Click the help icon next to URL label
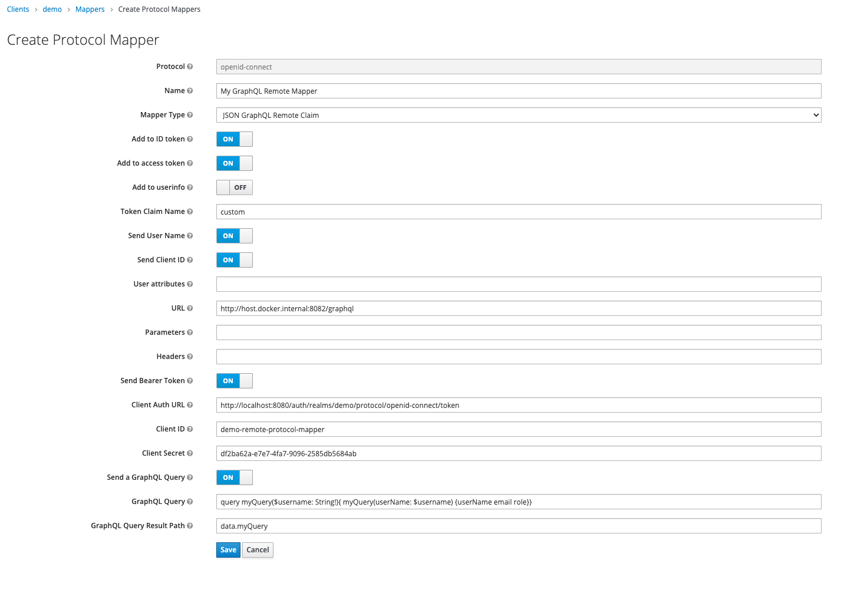 pos(190,308)
